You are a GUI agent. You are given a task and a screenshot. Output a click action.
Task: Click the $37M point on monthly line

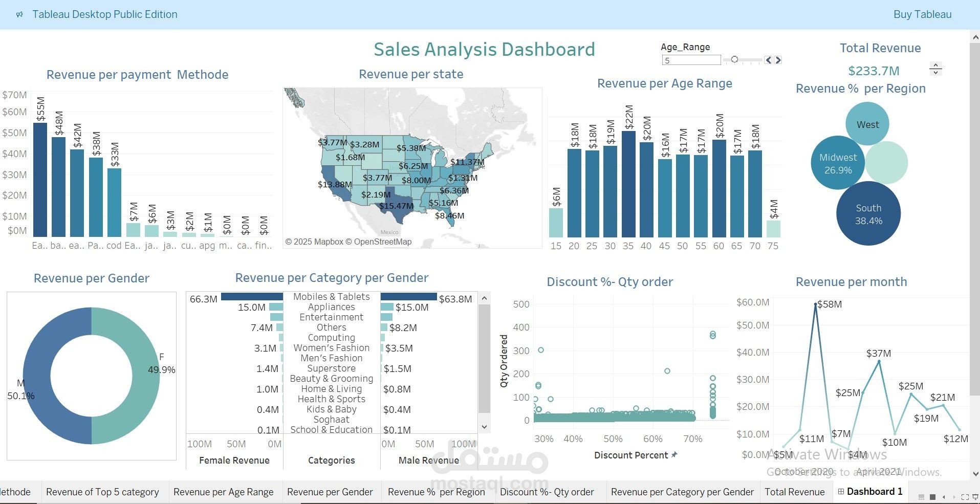click(879, 361)
